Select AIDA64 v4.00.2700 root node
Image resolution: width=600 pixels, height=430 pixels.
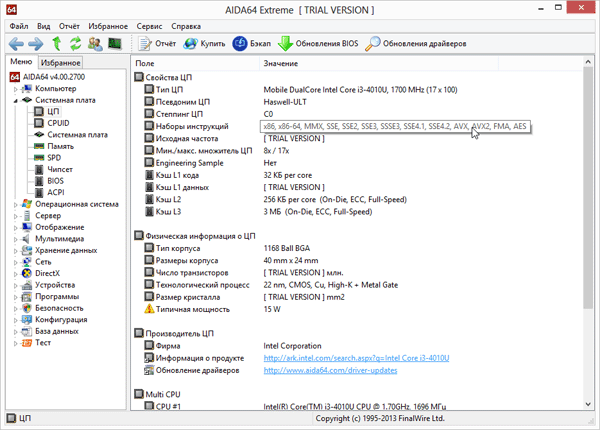(47, 77)
